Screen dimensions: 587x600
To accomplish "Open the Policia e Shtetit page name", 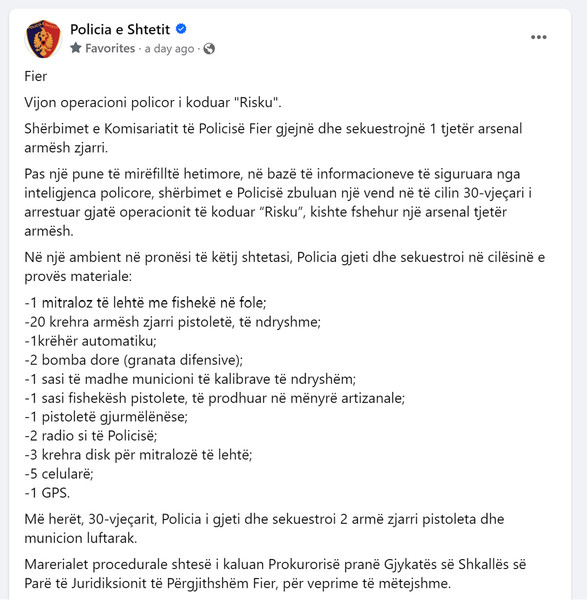I will pos(120,29).
